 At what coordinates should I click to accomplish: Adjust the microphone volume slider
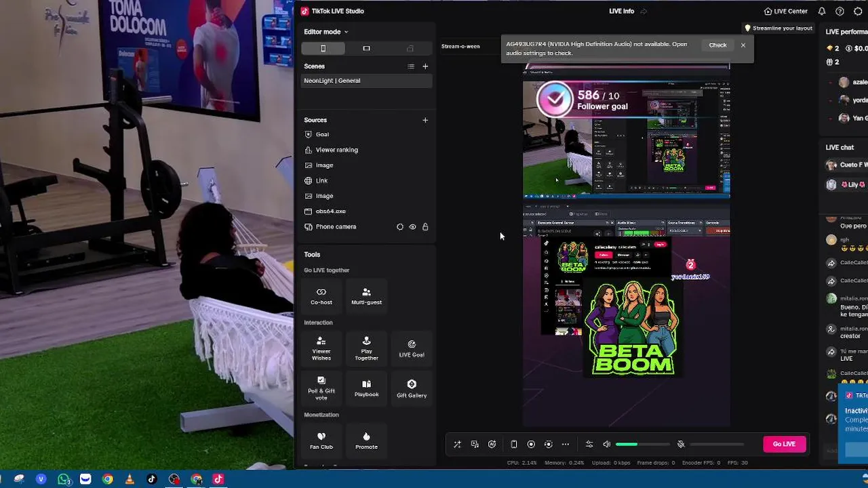click(x=717, y=445)
